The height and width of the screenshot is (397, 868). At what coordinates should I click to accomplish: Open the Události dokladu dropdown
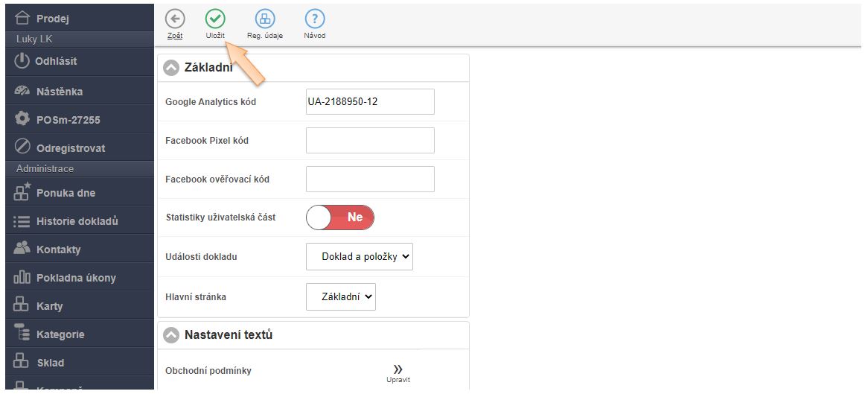(360, 256)
